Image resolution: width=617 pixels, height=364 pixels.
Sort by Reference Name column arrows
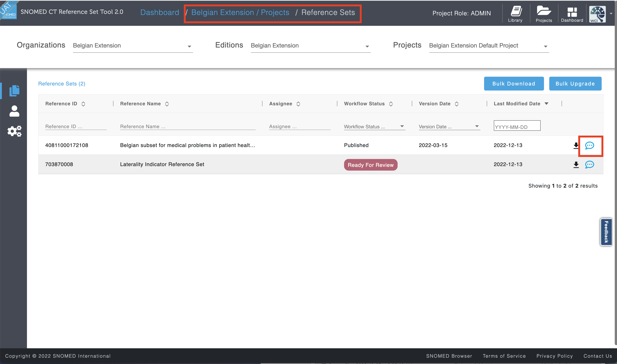[x=167, y=104]
